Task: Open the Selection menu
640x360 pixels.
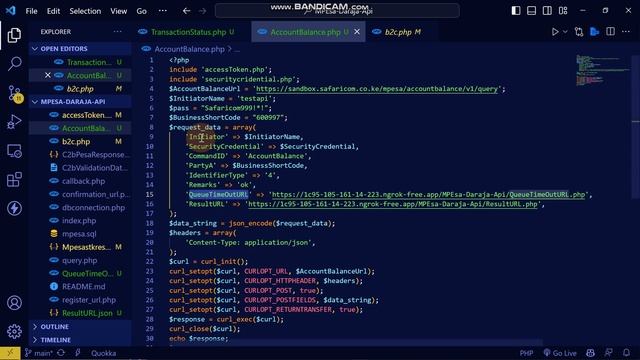Action: click(85, 11)
